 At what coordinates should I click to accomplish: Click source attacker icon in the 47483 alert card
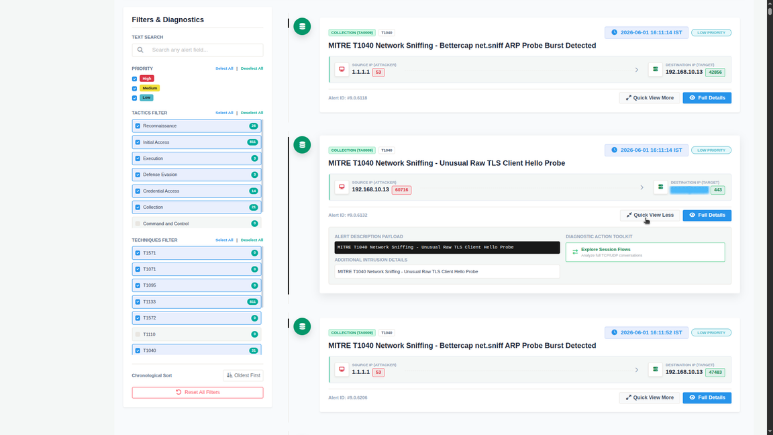(342, 369)
